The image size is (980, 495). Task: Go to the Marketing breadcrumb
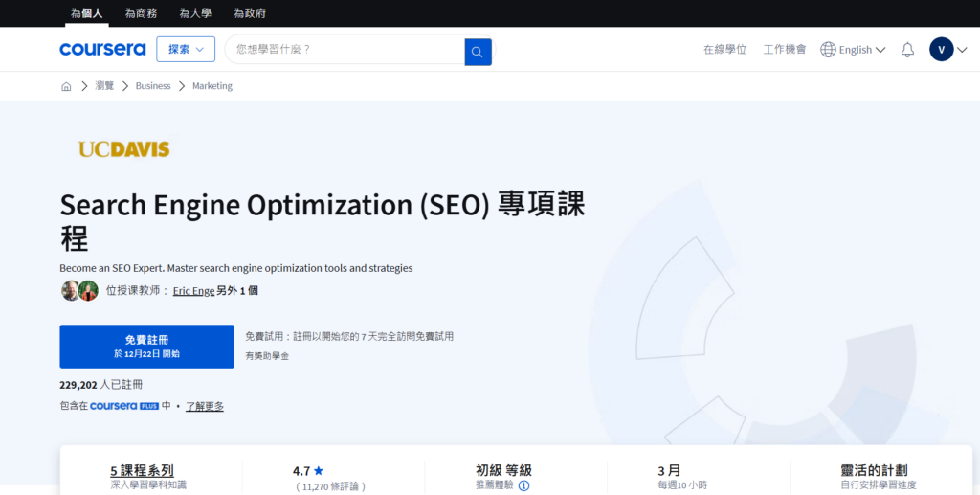pos(212,86)
